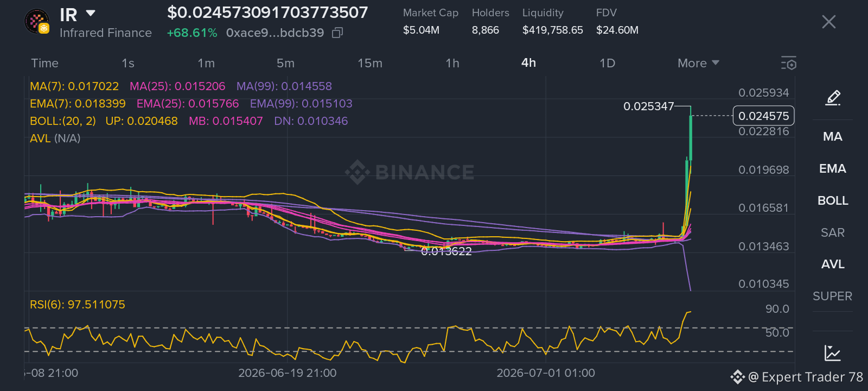
Task: Click the MA(25): 0.015206 legend
Action: [177, 86]
